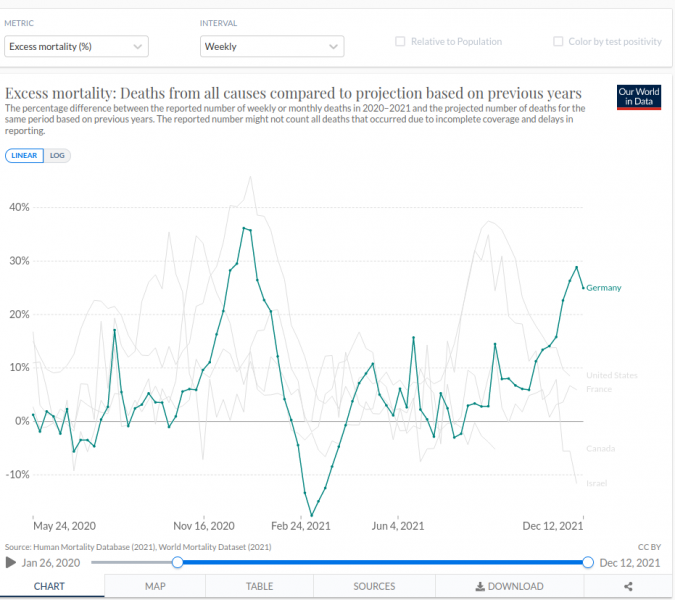Click the Our World in Data logo
This screenshot has height=600, width=675.
coord(639,96)
